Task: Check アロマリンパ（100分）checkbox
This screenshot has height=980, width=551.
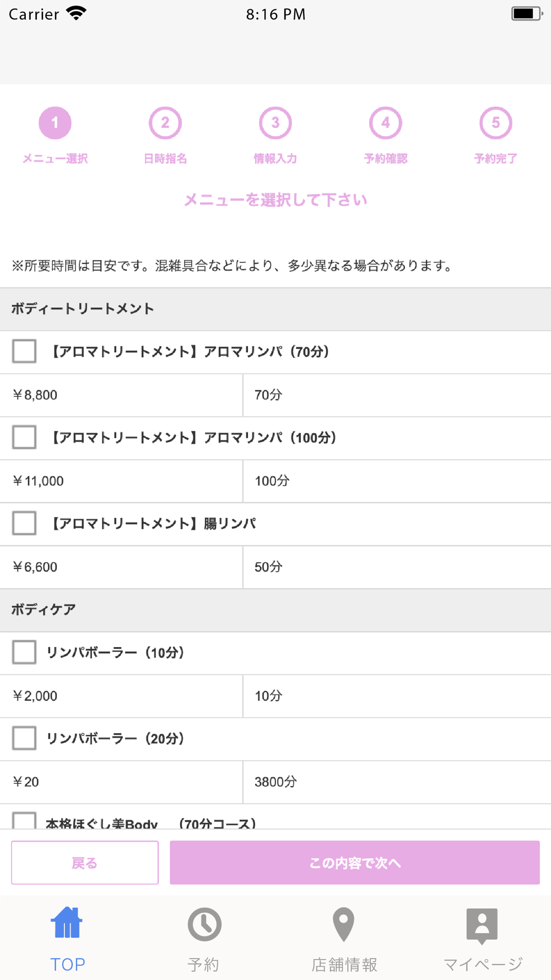Action: pos(24,438)
